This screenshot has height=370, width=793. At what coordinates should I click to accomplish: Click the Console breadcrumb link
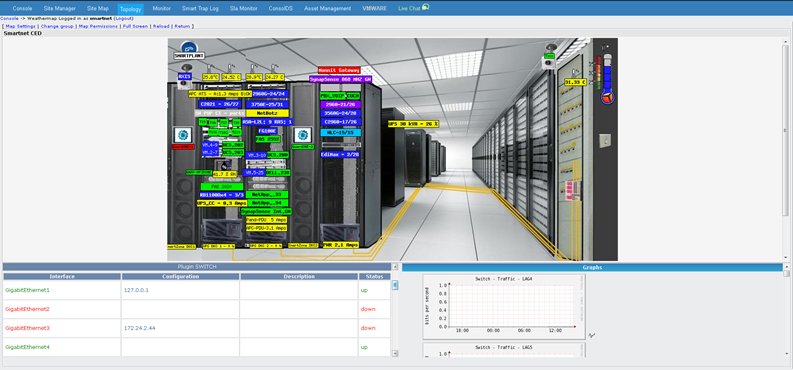9,18
